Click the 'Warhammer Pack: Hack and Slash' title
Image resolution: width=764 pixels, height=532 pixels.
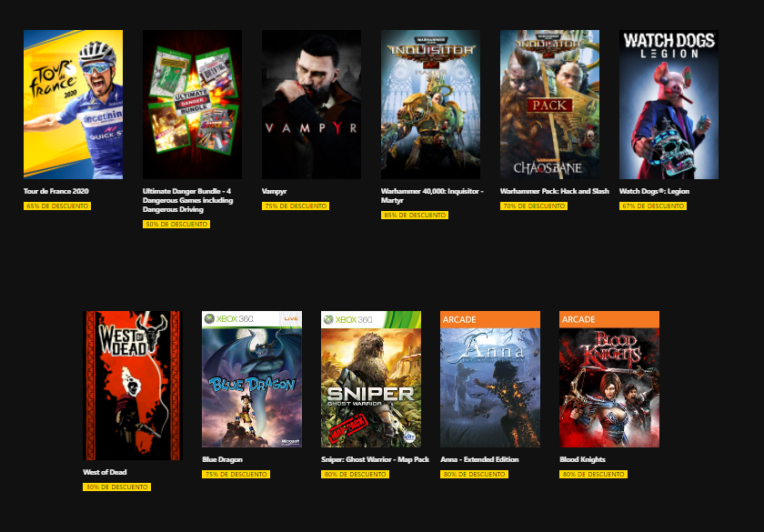pos(555,191)
